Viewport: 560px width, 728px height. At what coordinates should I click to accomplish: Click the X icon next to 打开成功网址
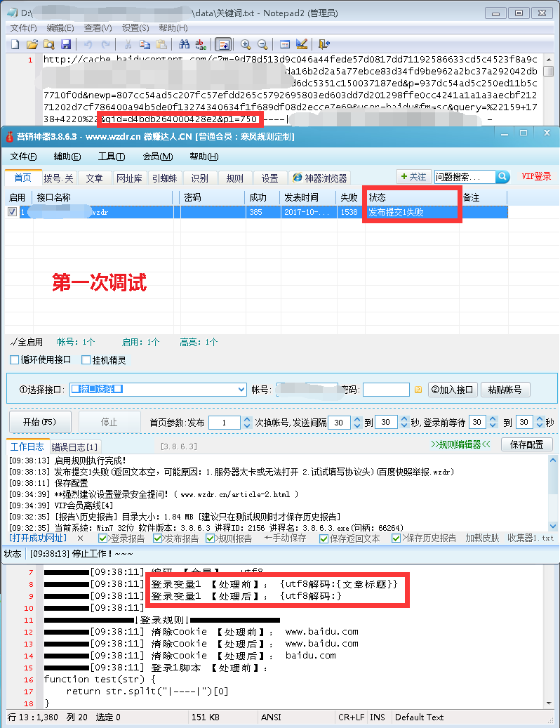(x=80, y=538)
